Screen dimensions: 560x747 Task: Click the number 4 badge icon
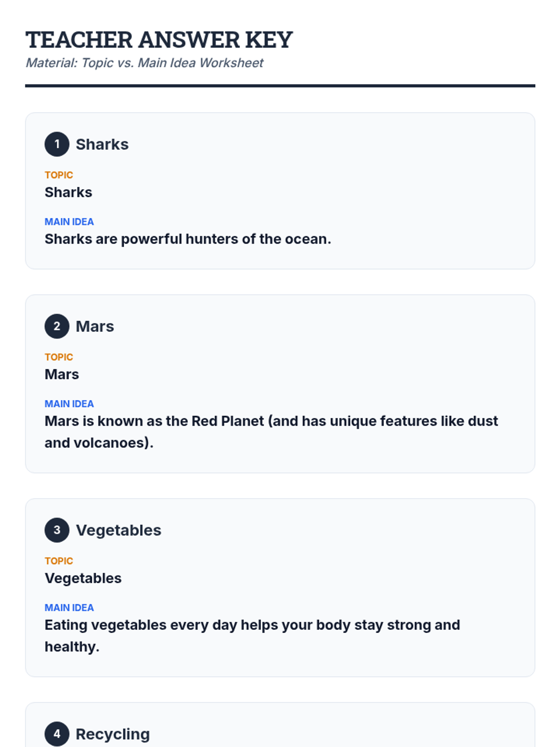(57, 734)
